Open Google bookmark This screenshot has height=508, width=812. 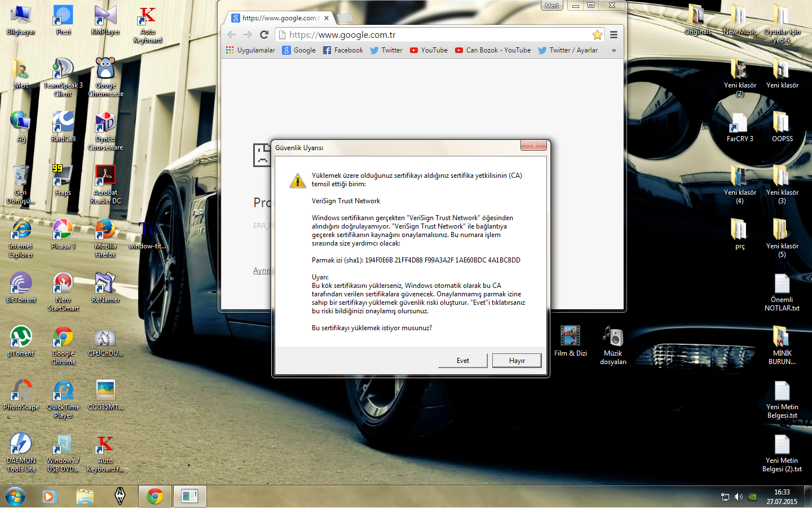point(299,50)
